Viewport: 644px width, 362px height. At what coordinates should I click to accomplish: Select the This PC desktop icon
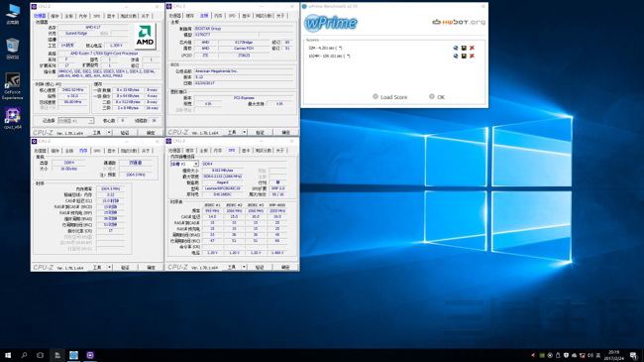click(13, 15)
